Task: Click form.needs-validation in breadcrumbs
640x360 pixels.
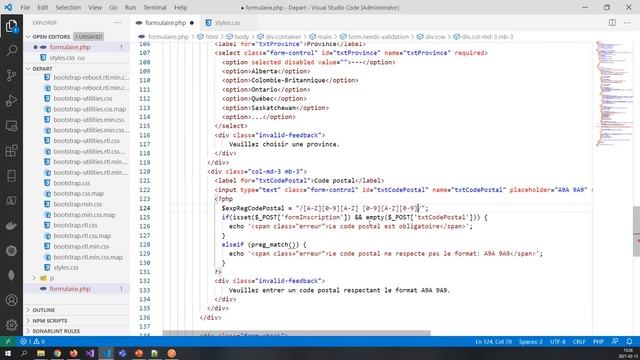Action: (378, 37)
